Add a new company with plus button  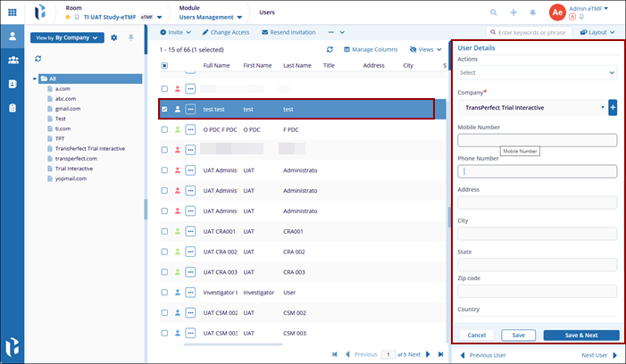pos(613,108)
